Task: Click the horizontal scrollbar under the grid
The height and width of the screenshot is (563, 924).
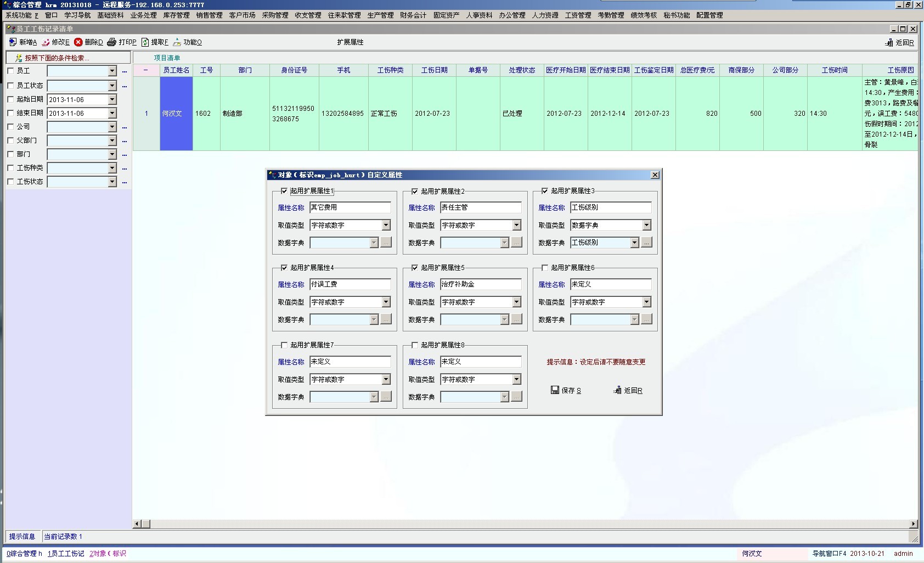Action: coord(525,524)
